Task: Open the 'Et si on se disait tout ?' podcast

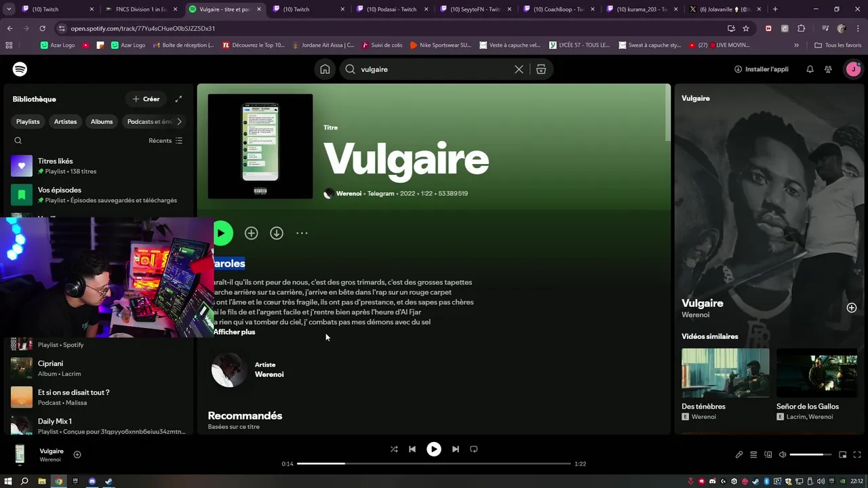Action: pos(98,397)
